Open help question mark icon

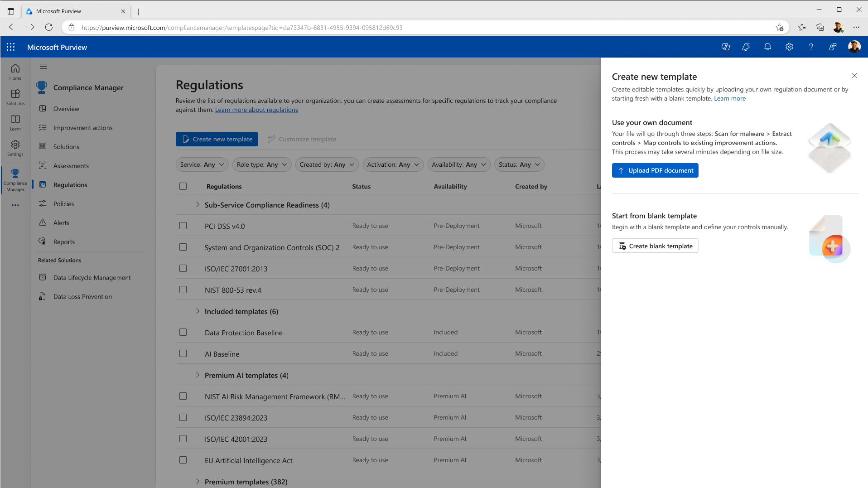[811, 47]
